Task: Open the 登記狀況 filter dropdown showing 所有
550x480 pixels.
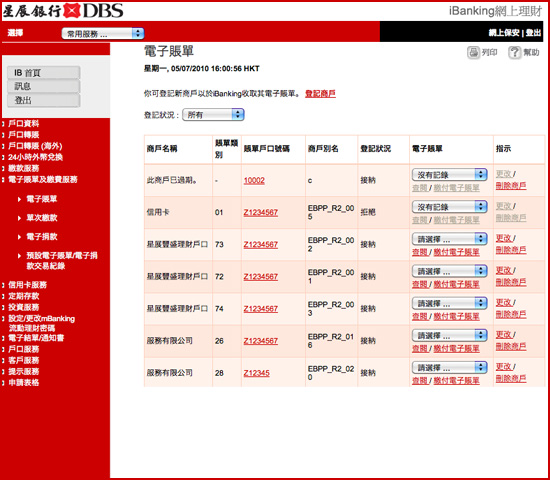Action: 213,115
